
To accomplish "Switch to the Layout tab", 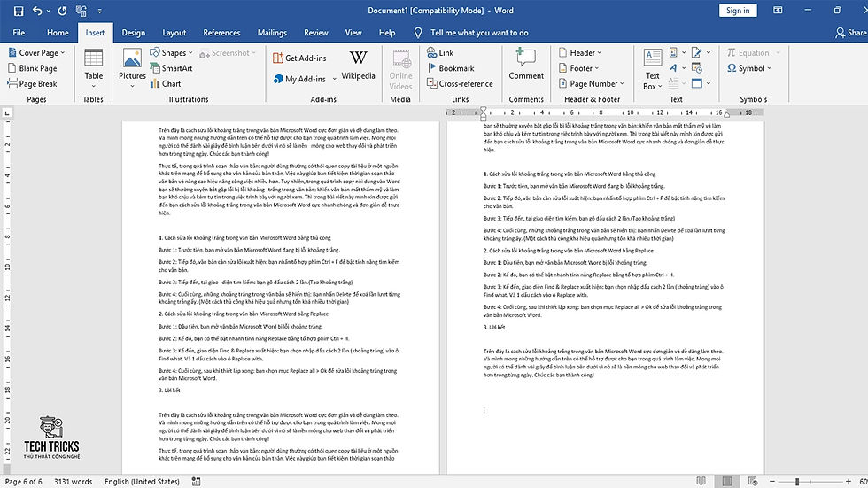I will tap(174, 33).
